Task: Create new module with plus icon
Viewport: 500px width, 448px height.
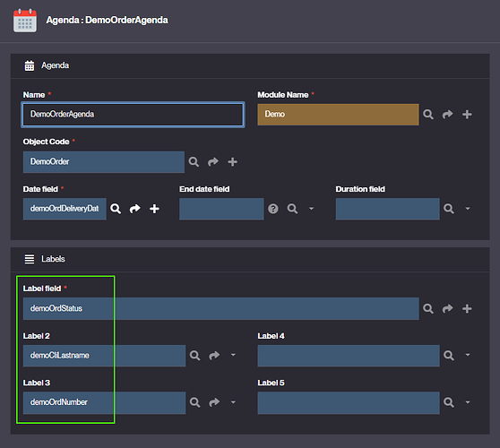Action: coord(467,114)
